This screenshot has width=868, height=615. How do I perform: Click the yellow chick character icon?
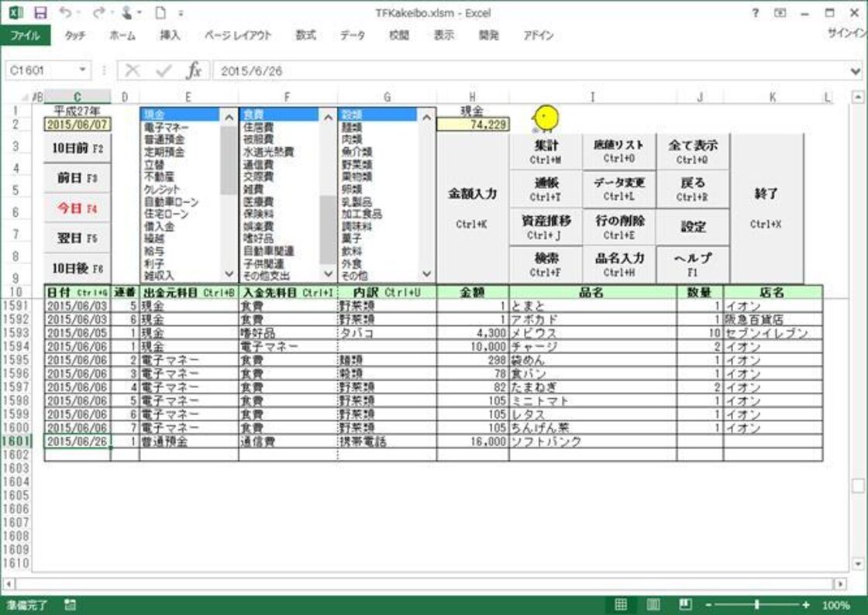[545, 119]
